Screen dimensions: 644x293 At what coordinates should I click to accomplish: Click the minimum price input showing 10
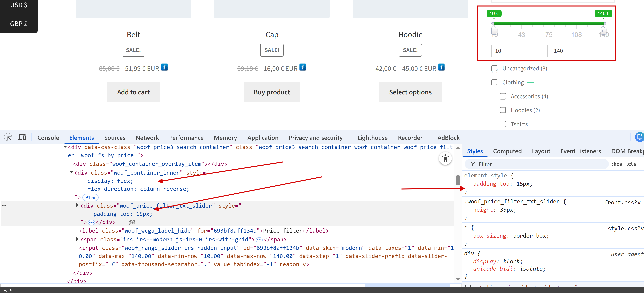[519, 51]
